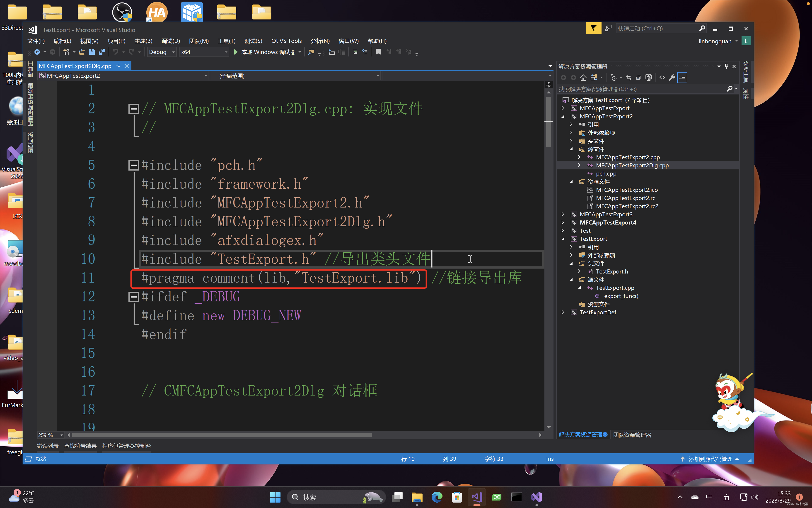Screen dimensions: 812x508
Task: Open the 程序包管理器控制台 panel
Action: click(126, 445)
